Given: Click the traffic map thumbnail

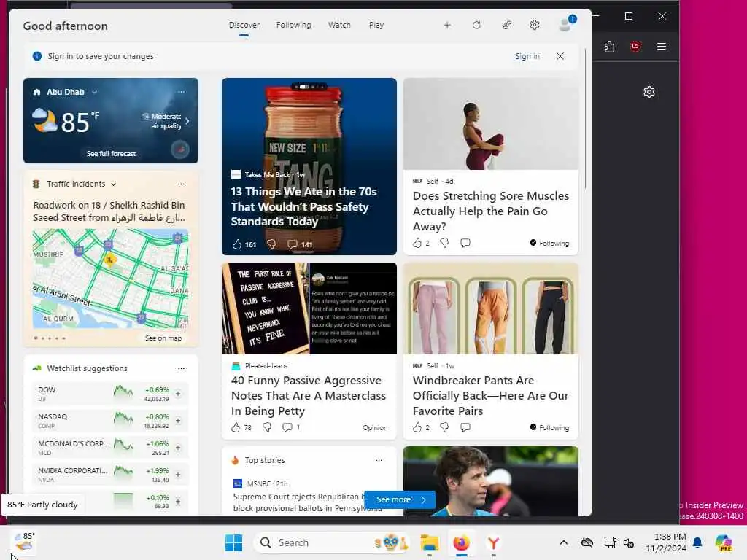Looking at the screenshot, I should coord(111,279).
